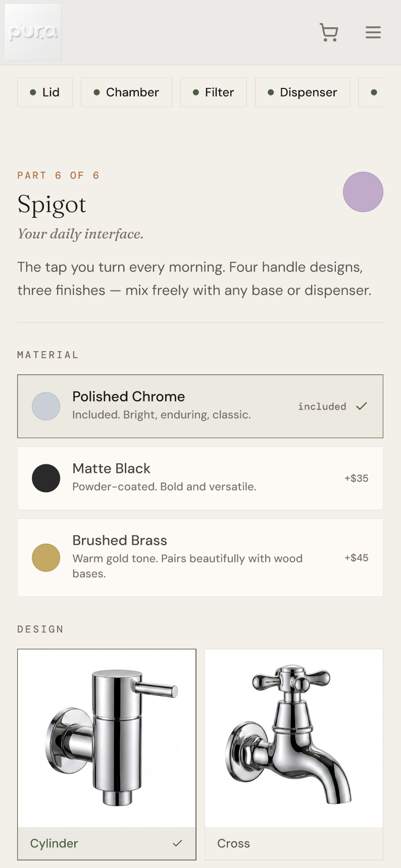Viewport: 401px width, 868px height.
Task: Choose the Cross design label
Action: point(233,843)
